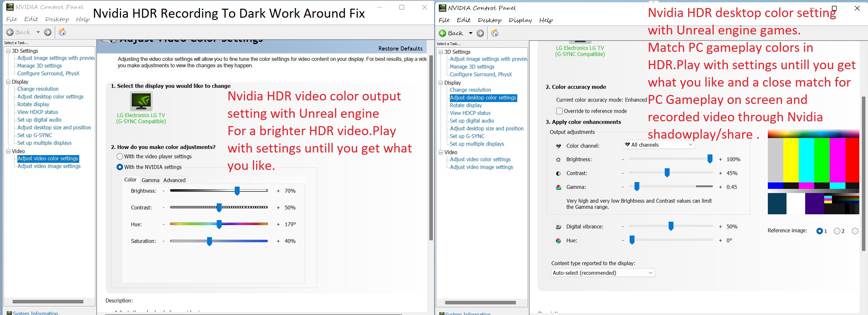This screenshot has height=315, width=868.
Task: Open 'Configure Surround, PhysX' in right window
Action: click(x=481, y=74)
